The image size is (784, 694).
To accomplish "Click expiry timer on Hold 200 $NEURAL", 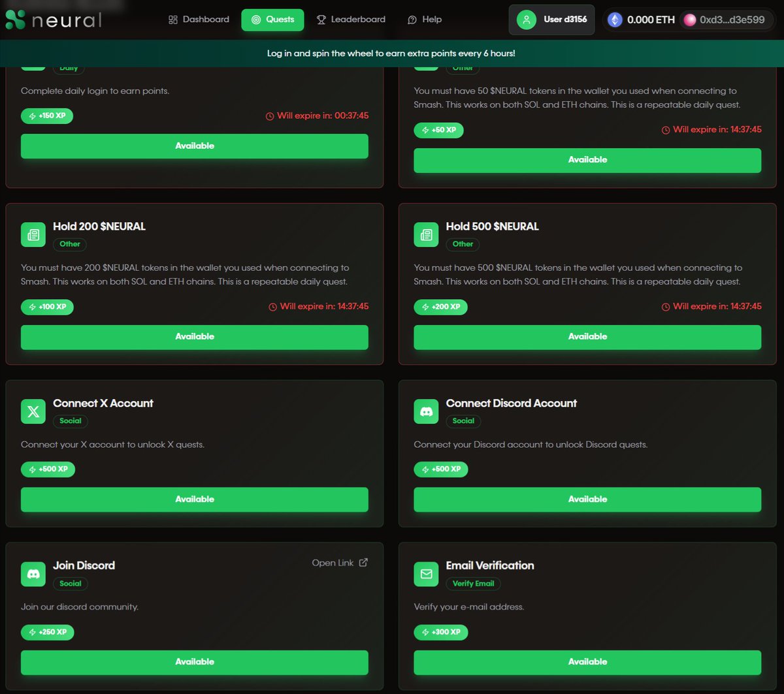I will pos(319,306).
